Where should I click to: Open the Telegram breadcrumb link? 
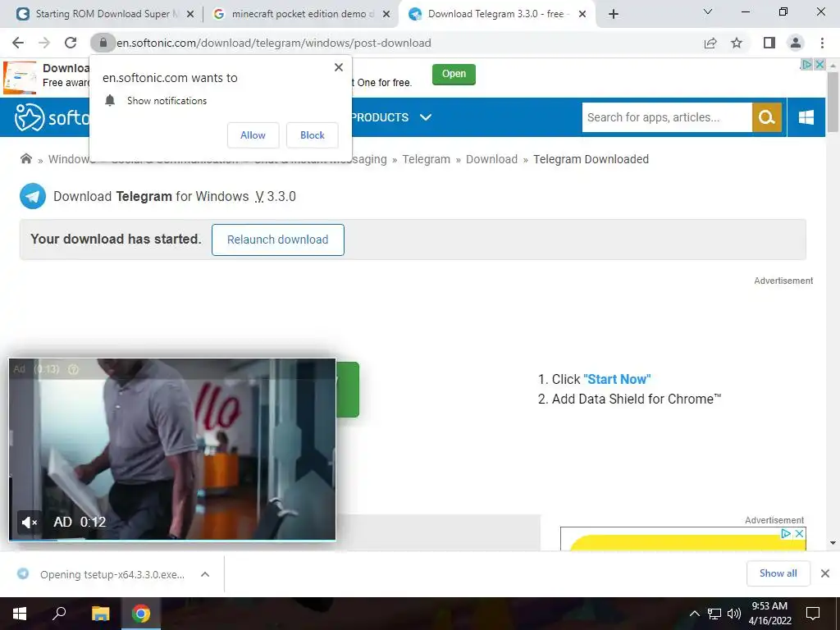coord(427,159)
